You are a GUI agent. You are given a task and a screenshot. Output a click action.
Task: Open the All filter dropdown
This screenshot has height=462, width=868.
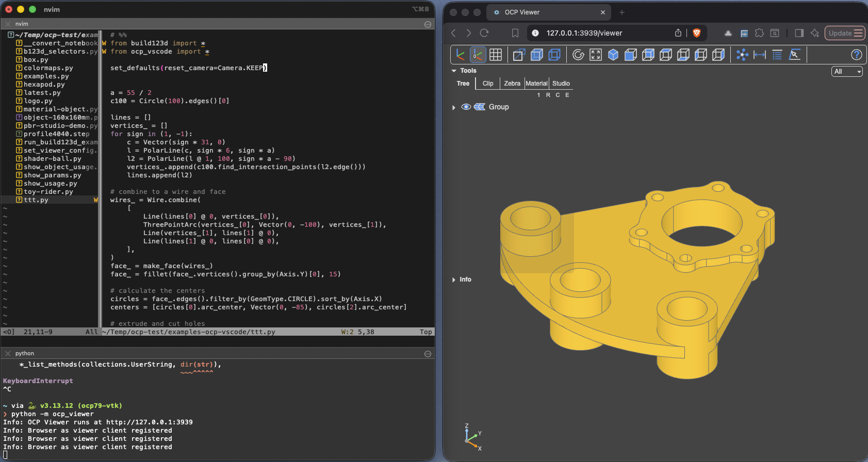click(847, 72)
